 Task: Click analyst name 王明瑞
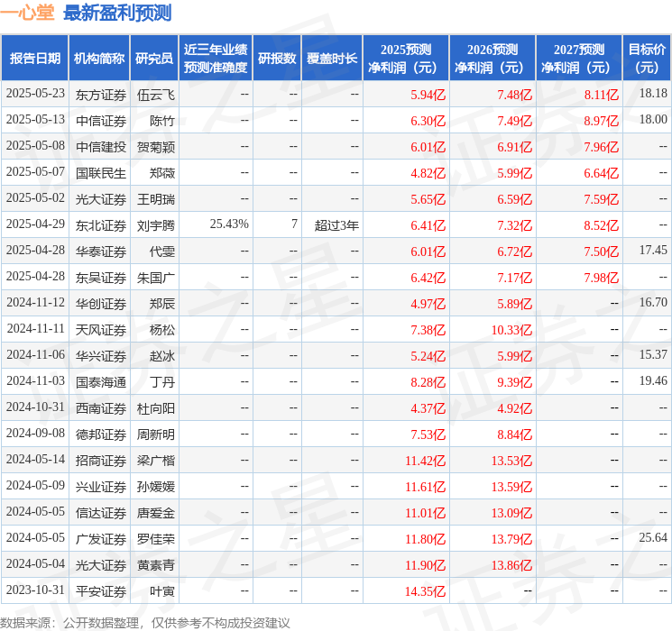[155, 199]
